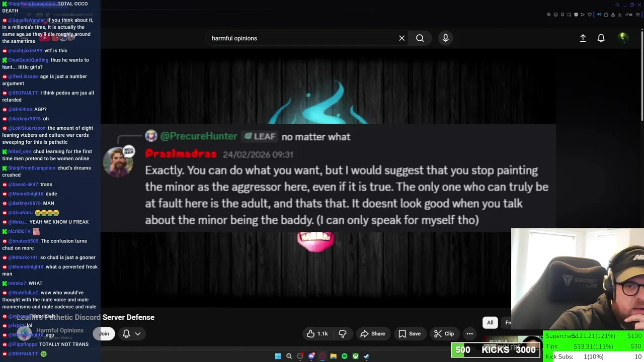Viewport: 644px width, 362px height.
Task: Save the video to a playlist
Action: point(410,334)
